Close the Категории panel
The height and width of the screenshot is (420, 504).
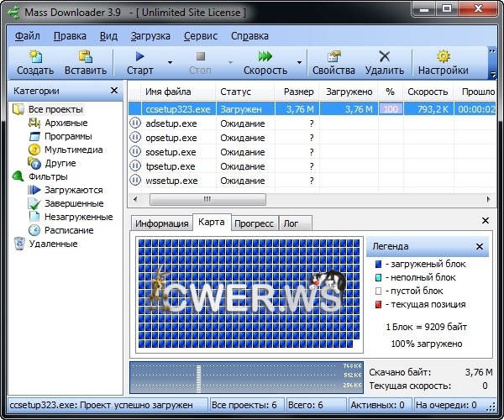(114, 91)
